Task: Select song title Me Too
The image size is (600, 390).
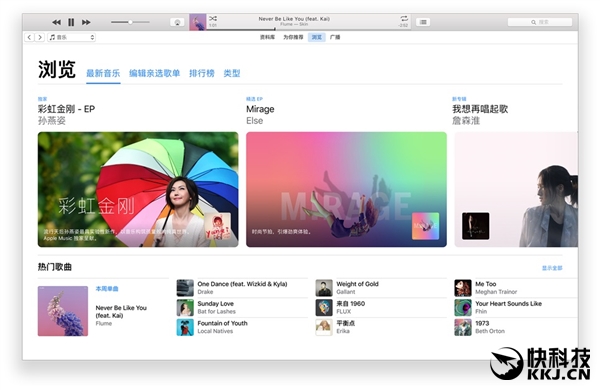Action: pyautogui.click(x=486, y=284)
